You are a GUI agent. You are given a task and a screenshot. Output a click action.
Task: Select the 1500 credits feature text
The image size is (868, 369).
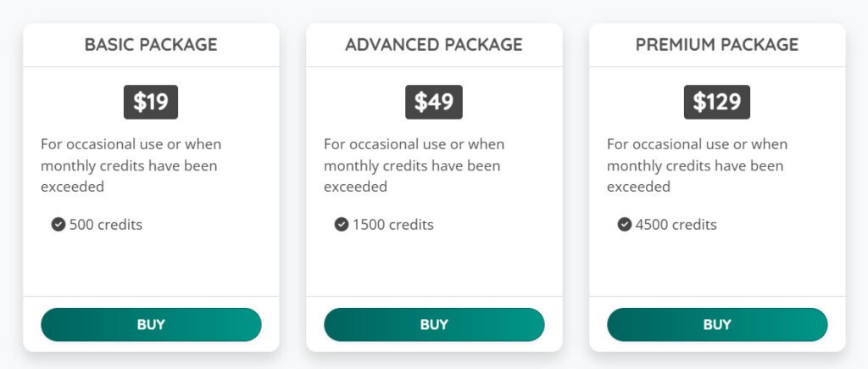point(393,225)
